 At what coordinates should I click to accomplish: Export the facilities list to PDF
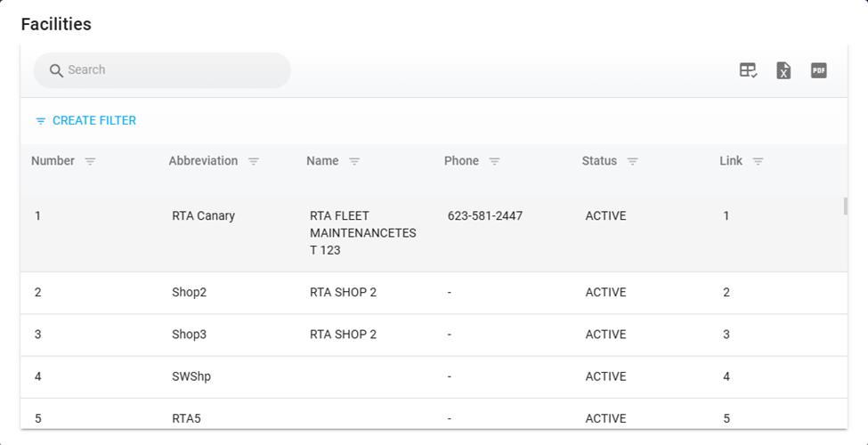pos(819,70)
